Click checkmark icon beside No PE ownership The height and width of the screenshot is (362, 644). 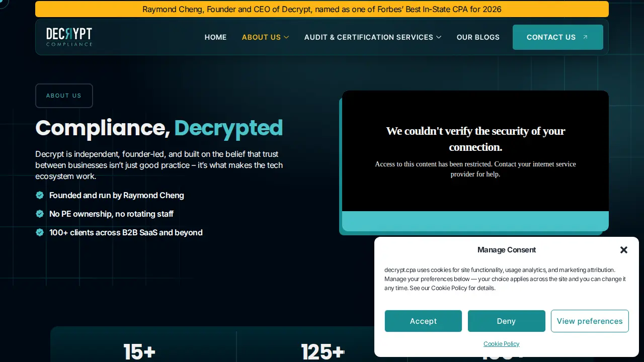[40, 214]
